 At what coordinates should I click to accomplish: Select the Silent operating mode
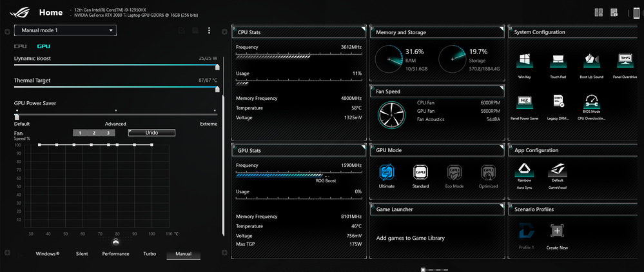(x=82, y=254)
